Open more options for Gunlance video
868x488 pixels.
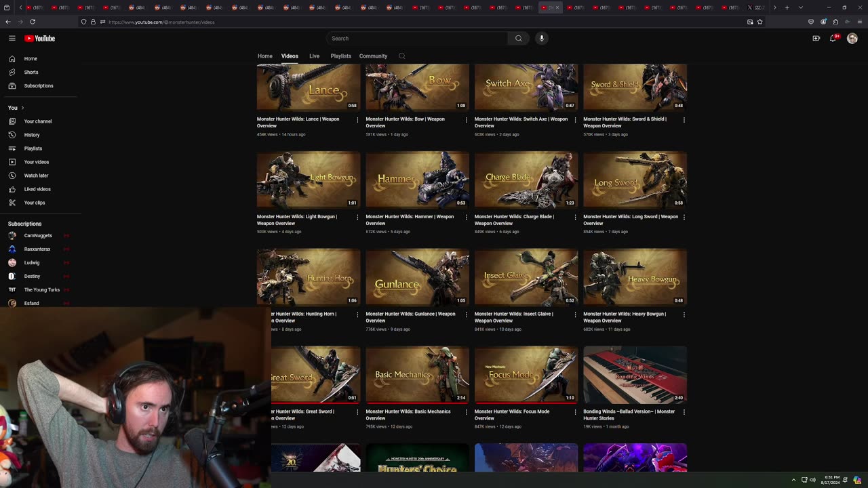[466, 314]
